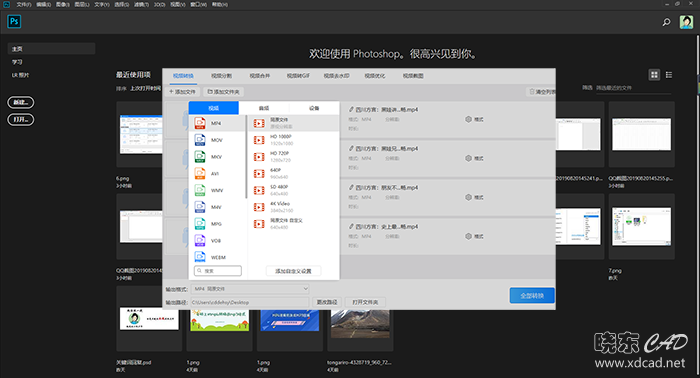Open Photoshop user profile avatar
Screen dimensions: 700x378
[x=686, y=22]
